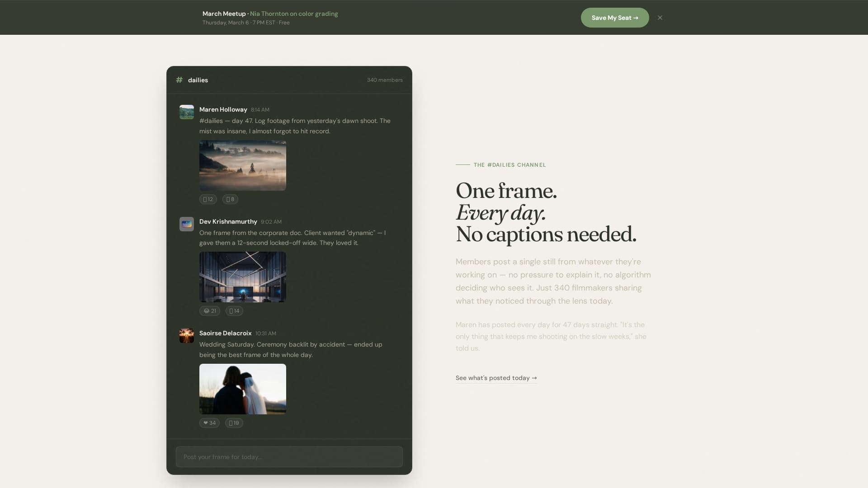This screenshot has height=488, width=868.
Task: Click the camera reaction showing 21
Action: (210, 310)
